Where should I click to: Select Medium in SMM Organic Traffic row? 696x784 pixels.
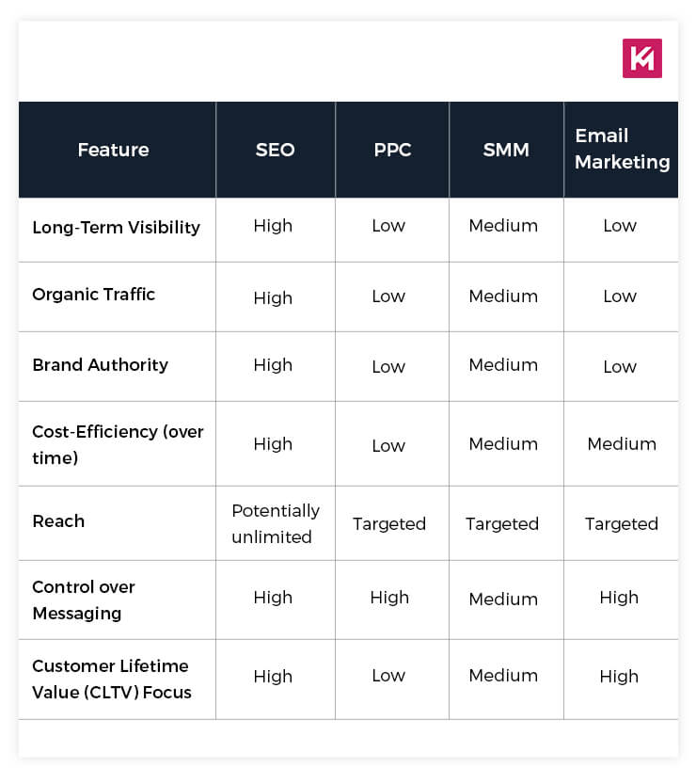(x=503, y=296)
